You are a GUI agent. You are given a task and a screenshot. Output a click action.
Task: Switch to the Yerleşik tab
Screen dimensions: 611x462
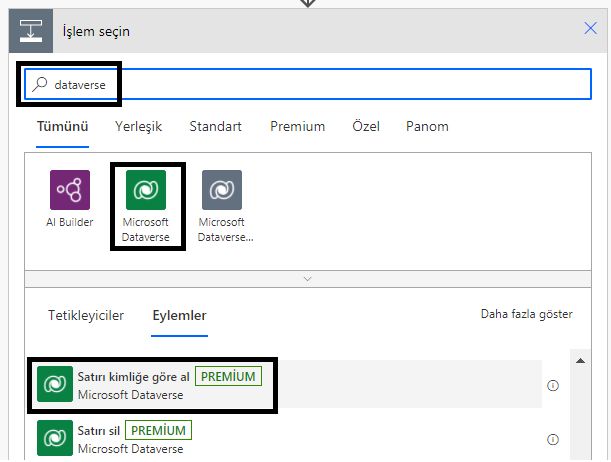138,127
